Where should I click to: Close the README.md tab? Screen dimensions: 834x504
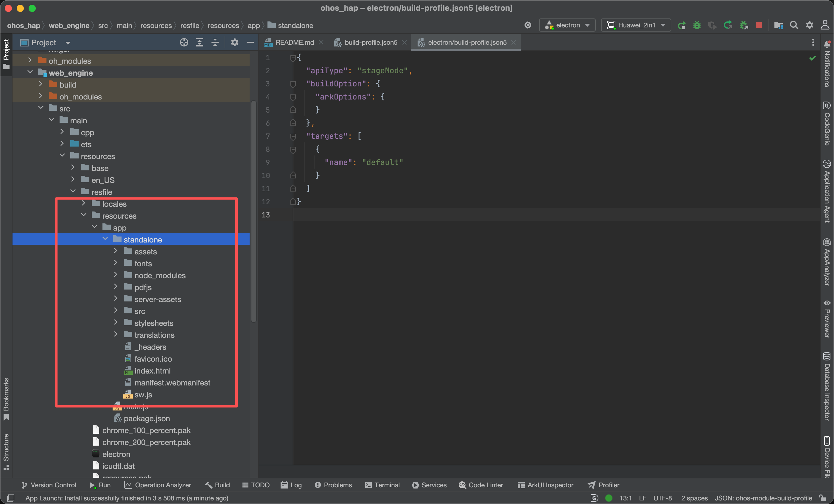tap(321, 42)
